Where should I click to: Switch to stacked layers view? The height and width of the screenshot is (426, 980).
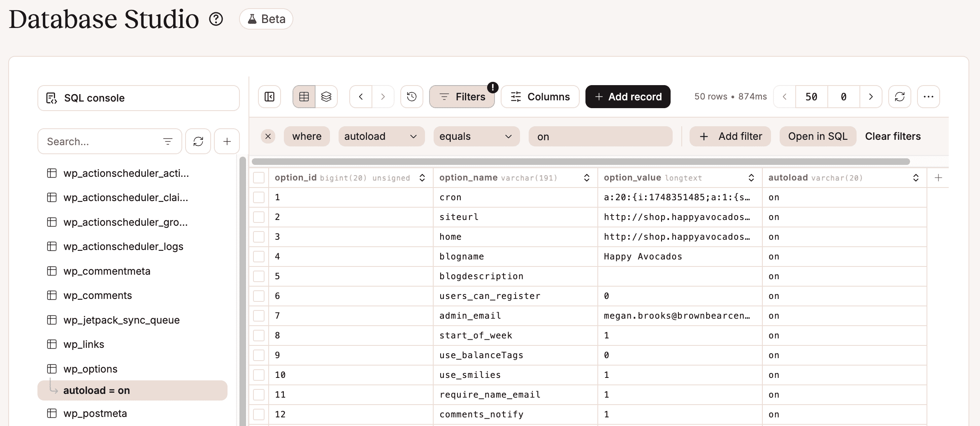coord(326,97)
